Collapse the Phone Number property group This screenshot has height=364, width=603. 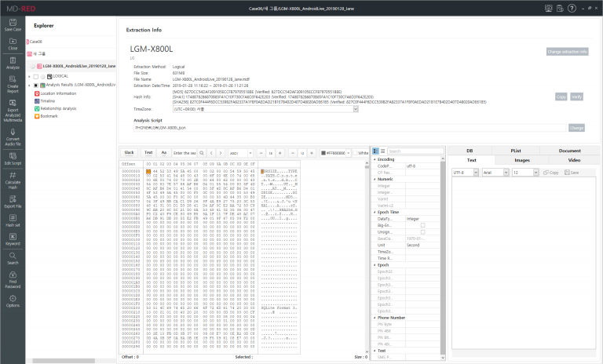point(375,318)
